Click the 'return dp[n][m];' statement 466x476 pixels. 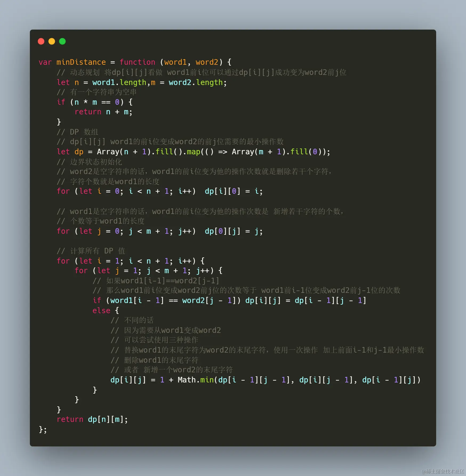tap(92, 419)
